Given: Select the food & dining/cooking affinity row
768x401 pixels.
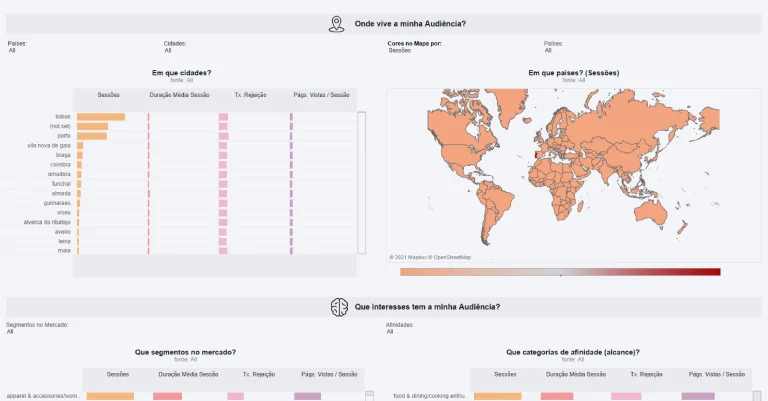Looking at the screenshot, I should coord(431,396).
